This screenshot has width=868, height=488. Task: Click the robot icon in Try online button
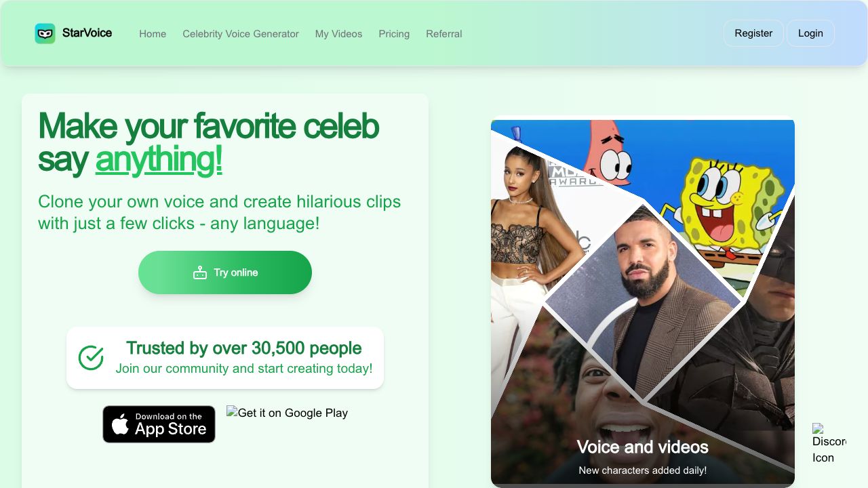pyautogui.click(x=199, y=272)
